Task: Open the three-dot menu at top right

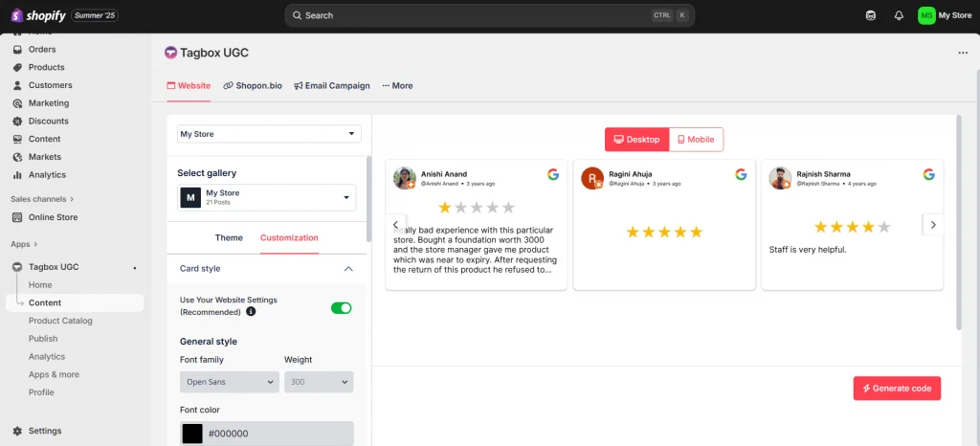Action: (x=963, y=53)
